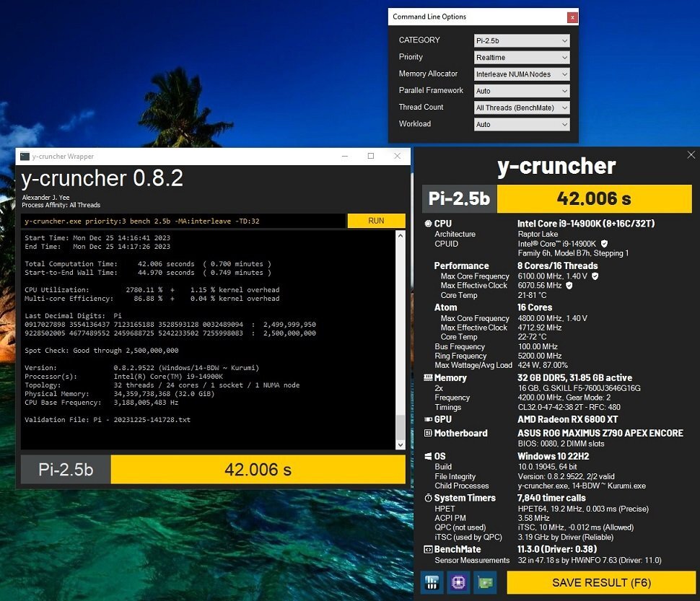The image size is (700, 601).
Task: Click the System Timers stopwatch icon
Action: [428, 498]
